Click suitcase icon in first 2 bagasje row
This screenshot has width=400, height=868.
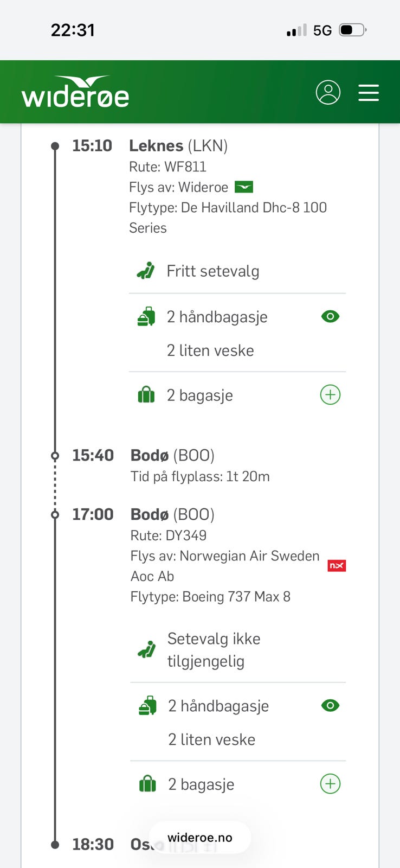pos(146,395)
